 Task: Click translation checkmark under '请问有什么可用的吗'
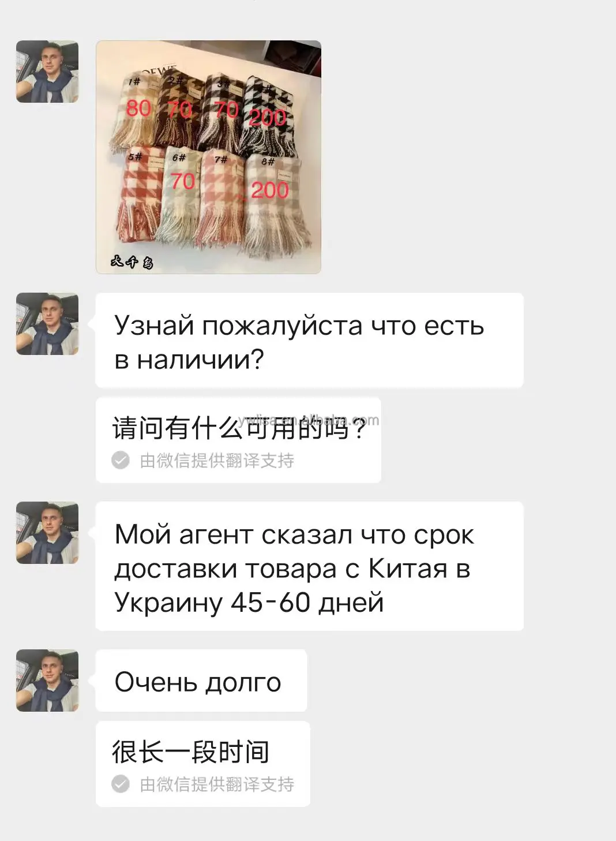(121, 460)
